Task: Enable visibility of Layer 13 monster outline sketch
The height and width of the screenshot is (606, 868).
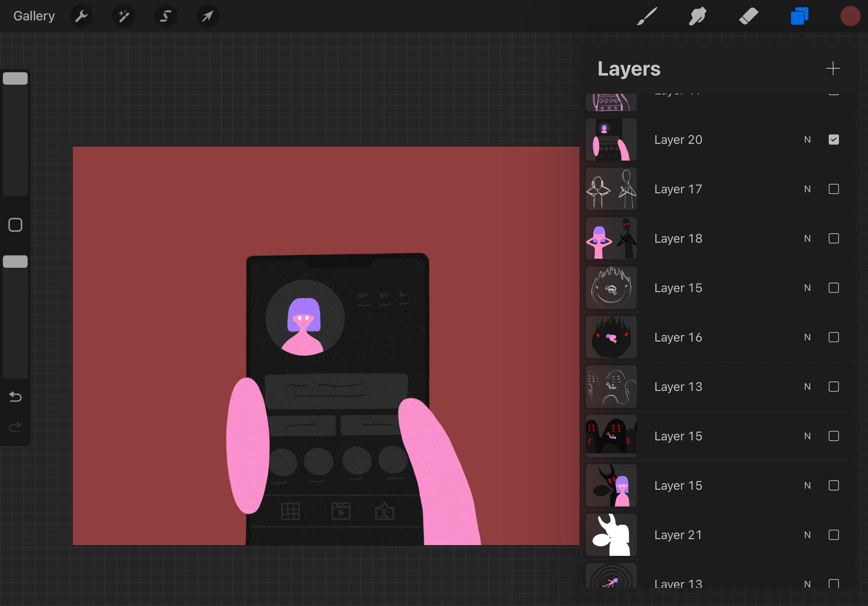Action: tap(833, 387)
